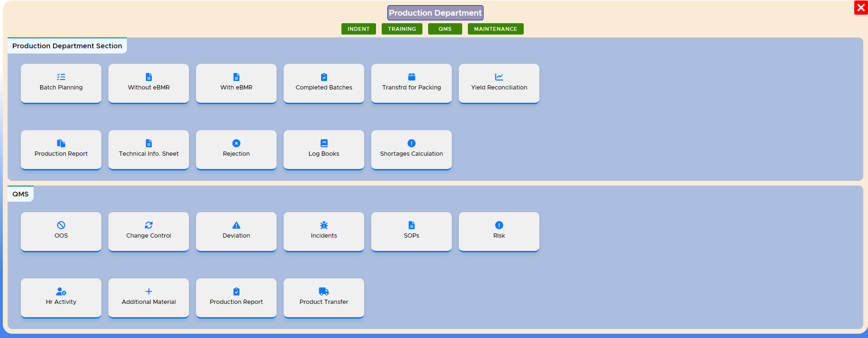Go to the TRAINING tab
The width and height of the screenshot is (868, 338).
pos(402,29)
